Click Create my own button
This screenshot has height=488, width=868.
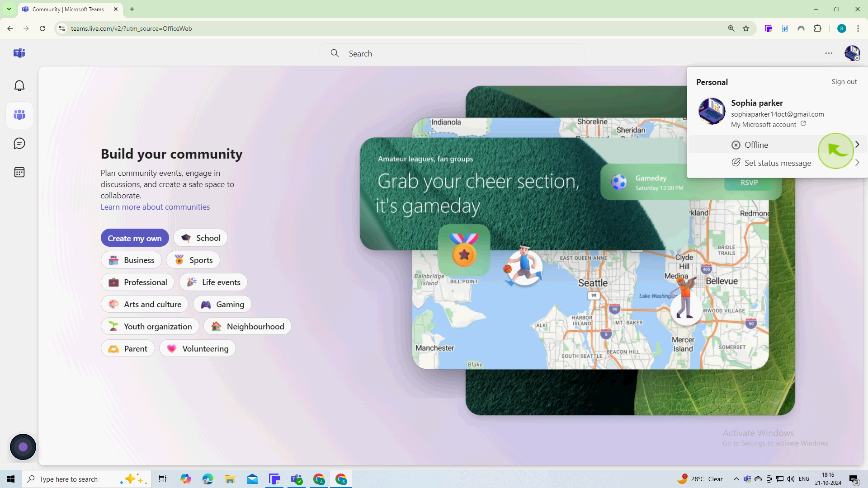135,238
